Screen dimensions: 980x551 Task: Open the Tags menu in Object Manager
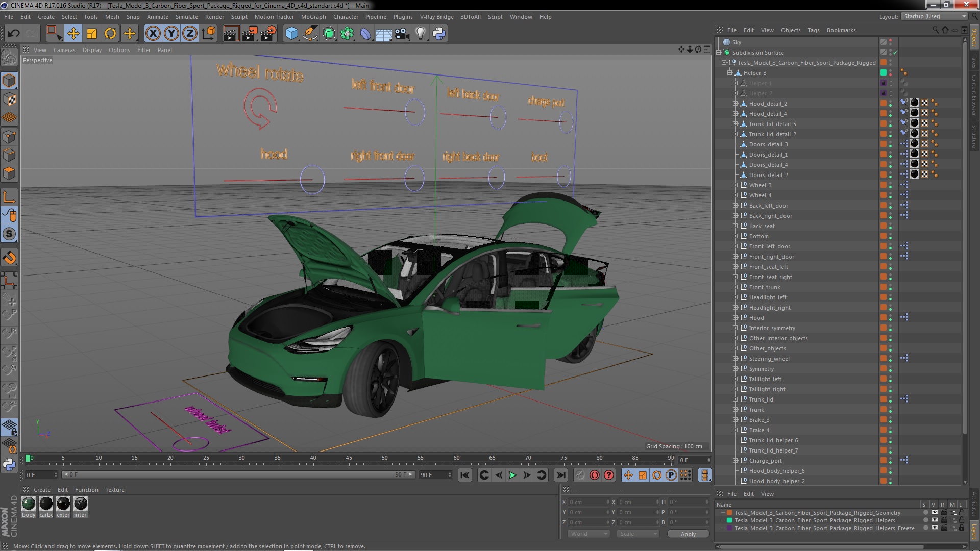click(x=814, y=30)
